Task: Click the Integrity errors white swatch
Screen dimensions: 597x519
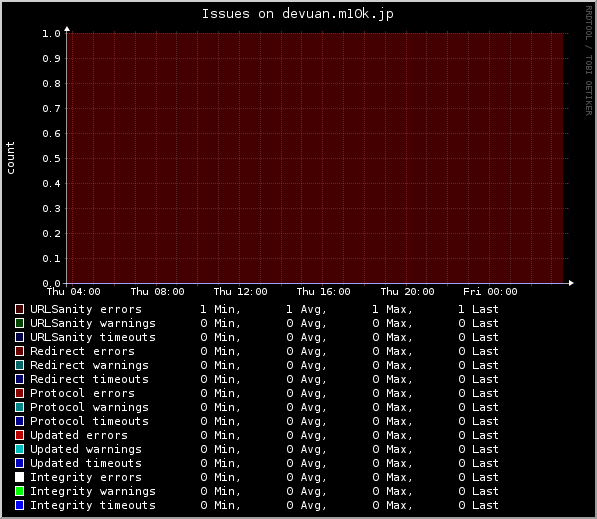Action: (19, 477)
